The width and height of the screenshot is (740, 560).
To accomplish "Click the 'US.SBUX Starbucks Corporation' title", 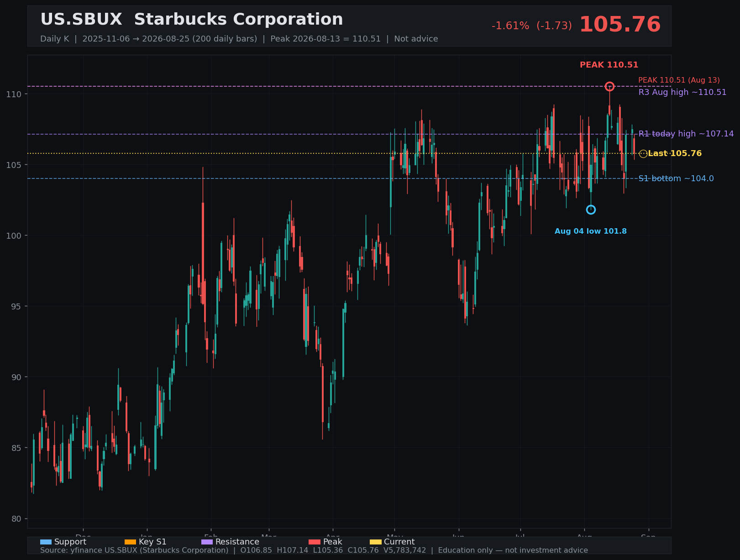I will pos(192,20).
